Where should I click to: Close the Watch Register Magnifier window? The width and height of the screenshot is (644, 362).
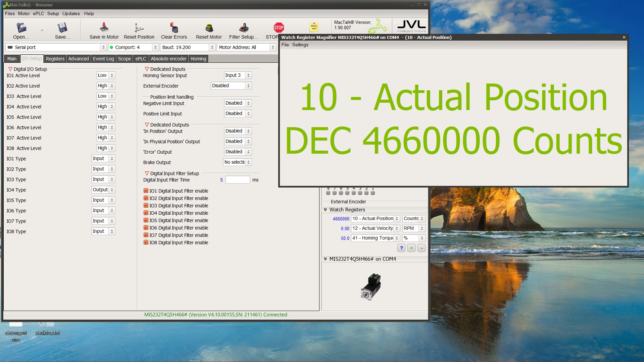tap(624, 37)
